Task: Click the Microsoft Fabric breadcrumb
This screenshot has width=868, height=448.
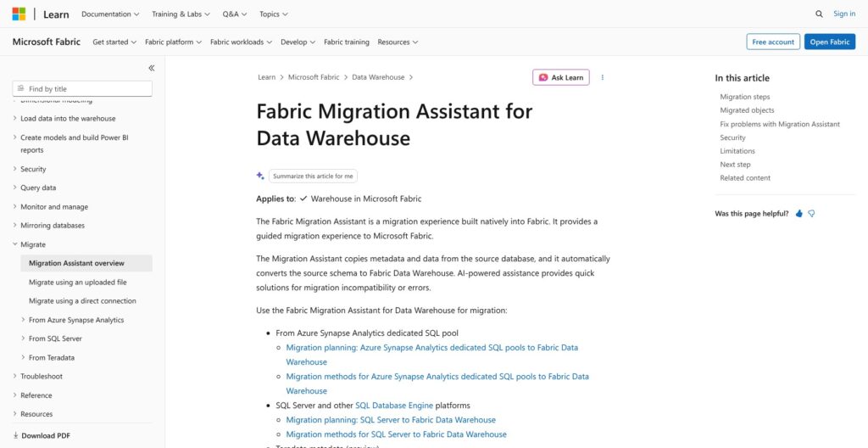Action: tap(314, 77)
